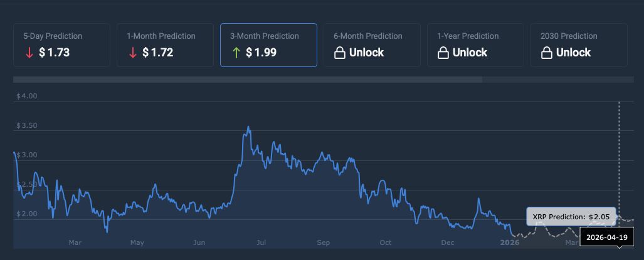Click the Sep label on the time axis

[x=324, y=242]
